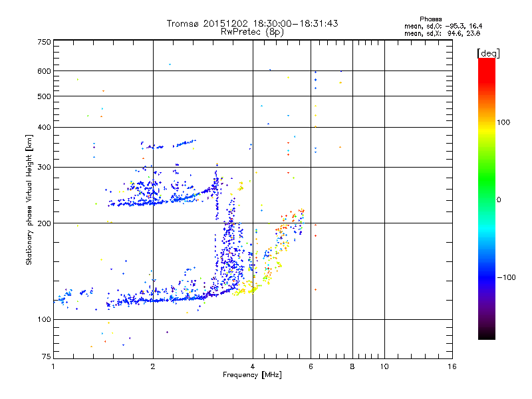Viewport: 532px width, 399px height.
Task: Click the y-axis tick label '75'
Action: click(47, 356)
